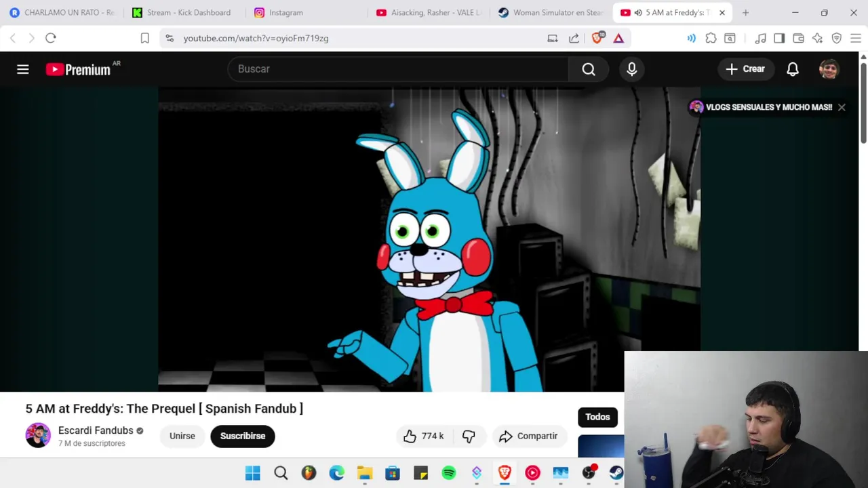Select the Todos filter chip
The image size is (868, 488).
tap(597, 417)
